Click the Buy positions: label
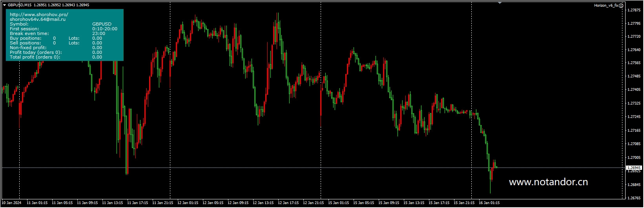The height and width of the screenshot is (208, 644). click(x=26, y=38)
